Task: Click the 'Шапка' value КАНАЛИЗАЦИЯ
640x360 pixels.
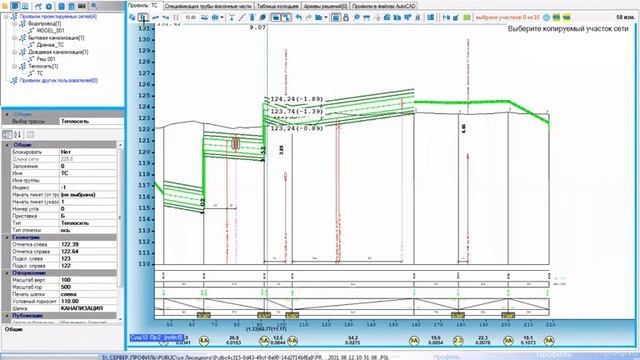Action: pyautogui.click(x=88, y=308)
